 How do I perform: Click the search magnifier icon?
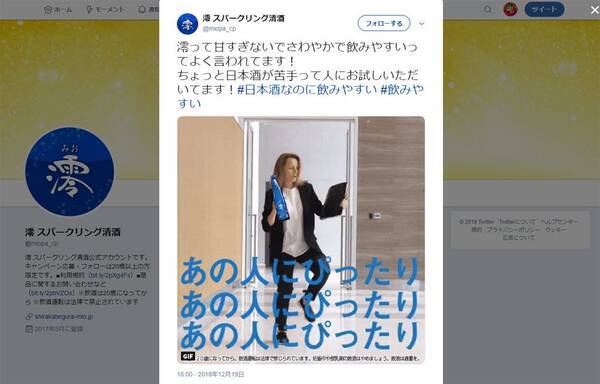tap(488, 9)
